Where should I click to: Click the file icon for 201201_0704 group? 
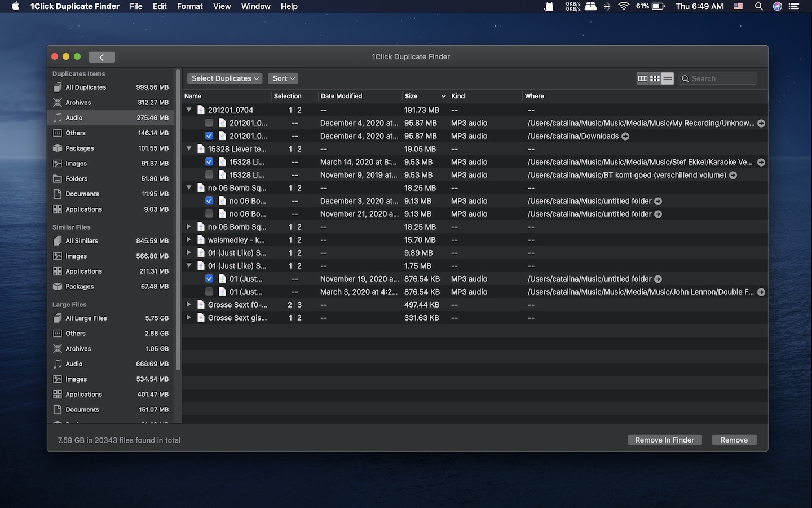tap(201, 110)
